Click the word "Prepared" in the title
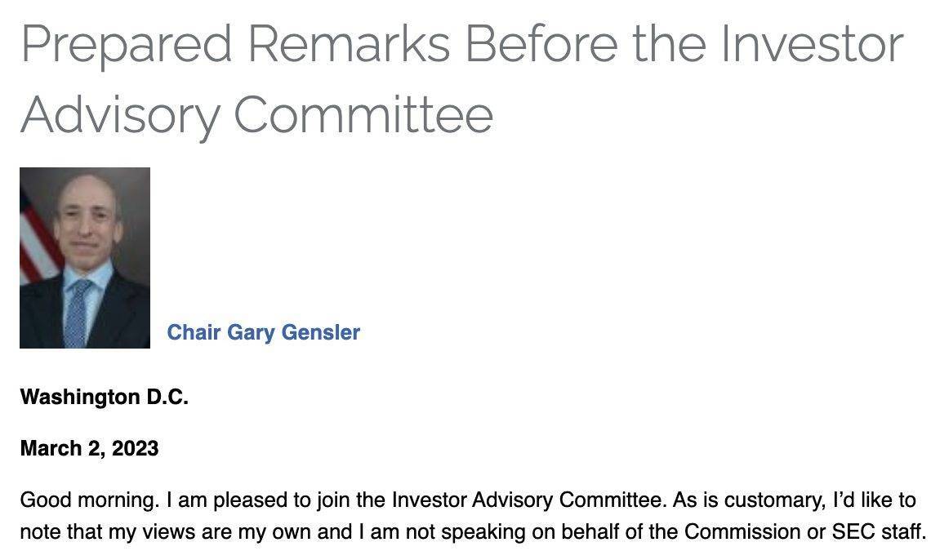The width and height of the screenshot is (931, 560). point(126,47)
